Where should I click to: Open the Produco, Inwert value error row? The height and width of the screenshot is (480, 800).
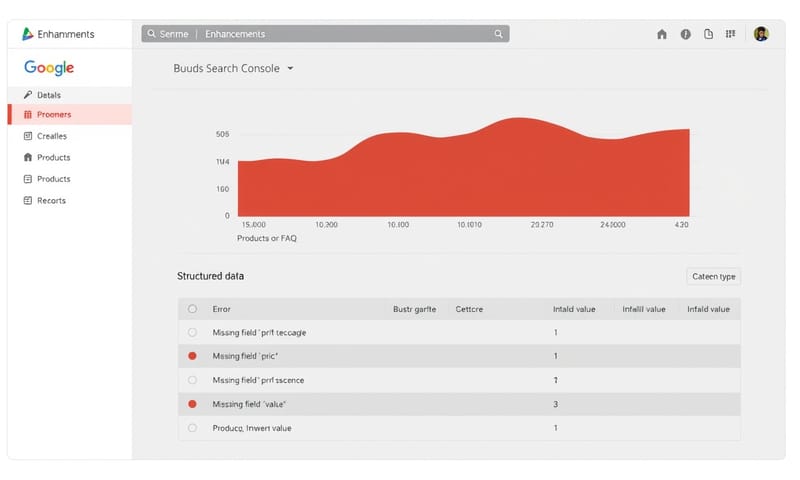tap(252, 428)
